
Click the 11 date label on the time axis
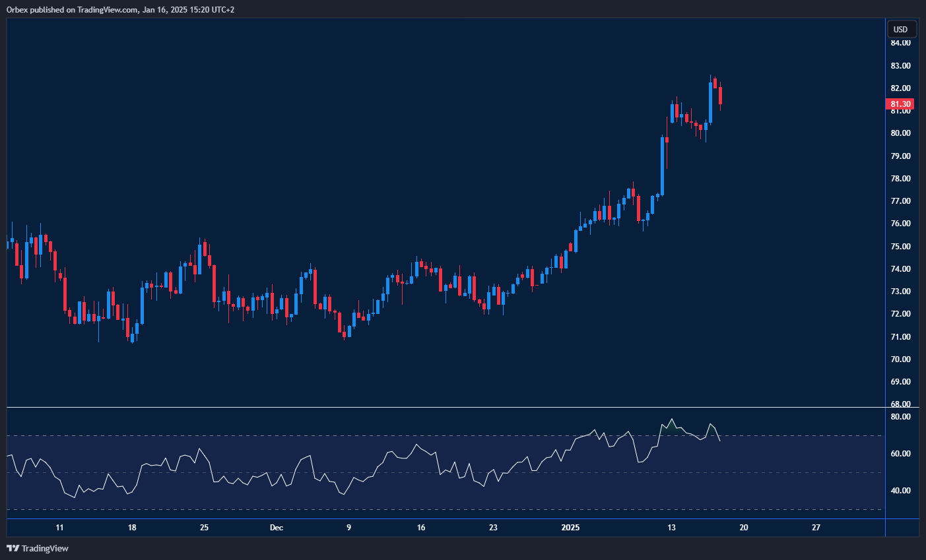coord(60,528)
